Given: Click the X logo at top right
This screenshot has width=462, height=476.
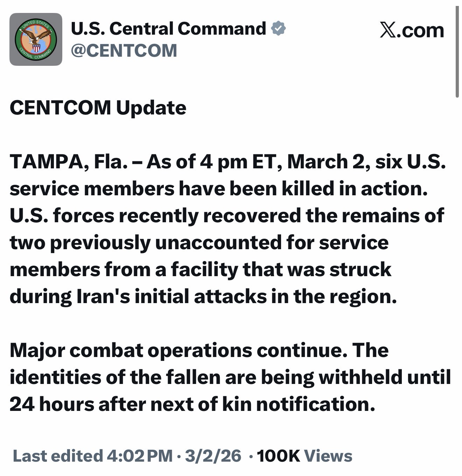Looking at the screenshot, I should [388, 31].
